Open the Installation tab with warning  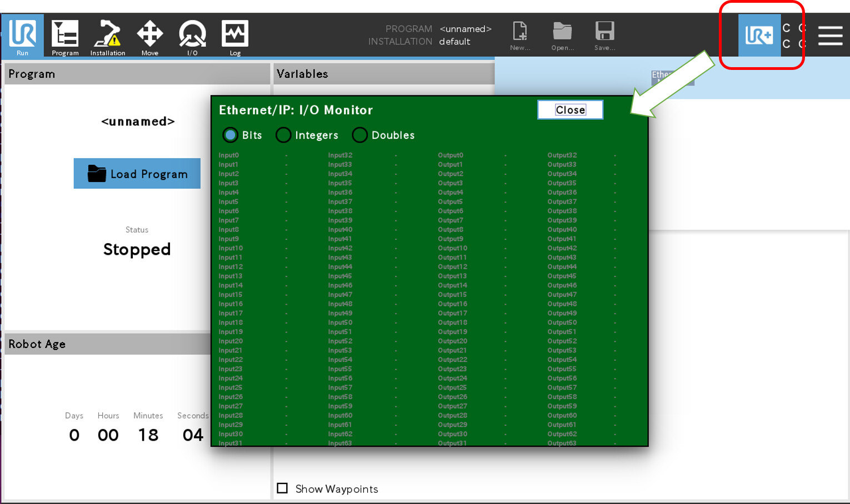point(108,37)
